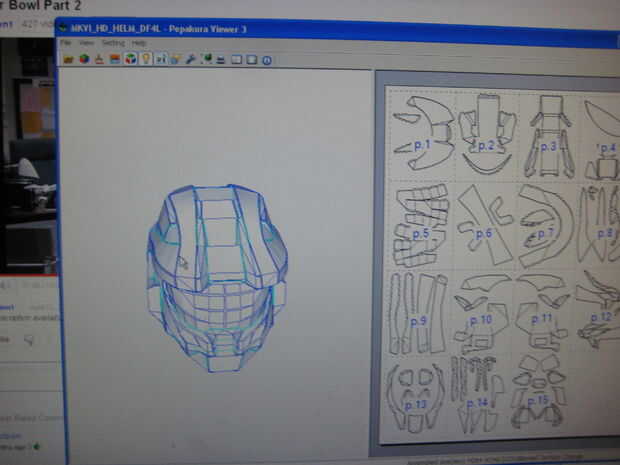Select pattern page p.15

coord(538,391)
